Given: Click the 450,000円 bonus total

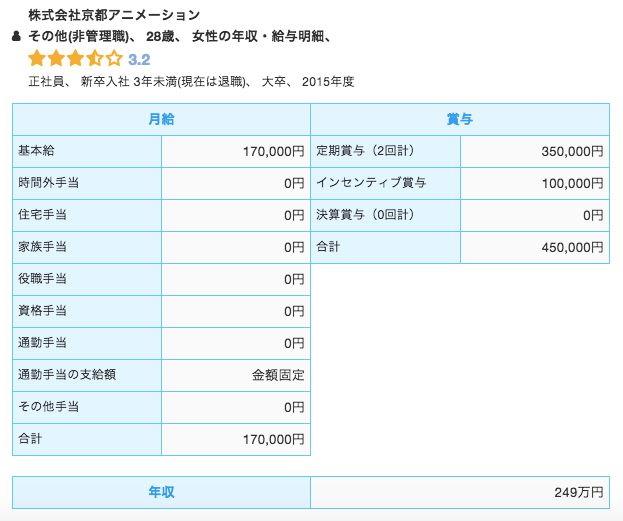Looking at the screenshot, I should (573, 248).
